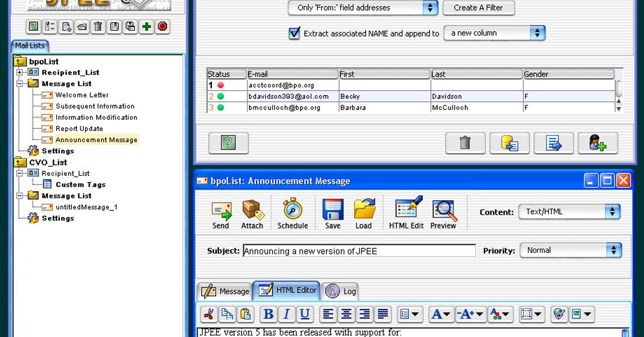The height and width of the screenshot is (337, 644).
Task: Click the help button below the recipient table
Action: click(x=229, y=143)
